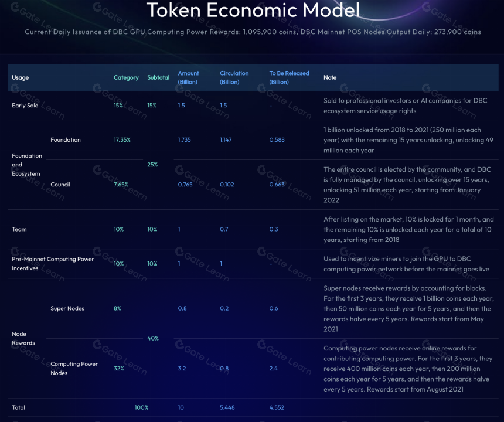Screen dimensions: 504x422
Task: Click the Node Rewards group label
Action: click(x=23, y=338)
